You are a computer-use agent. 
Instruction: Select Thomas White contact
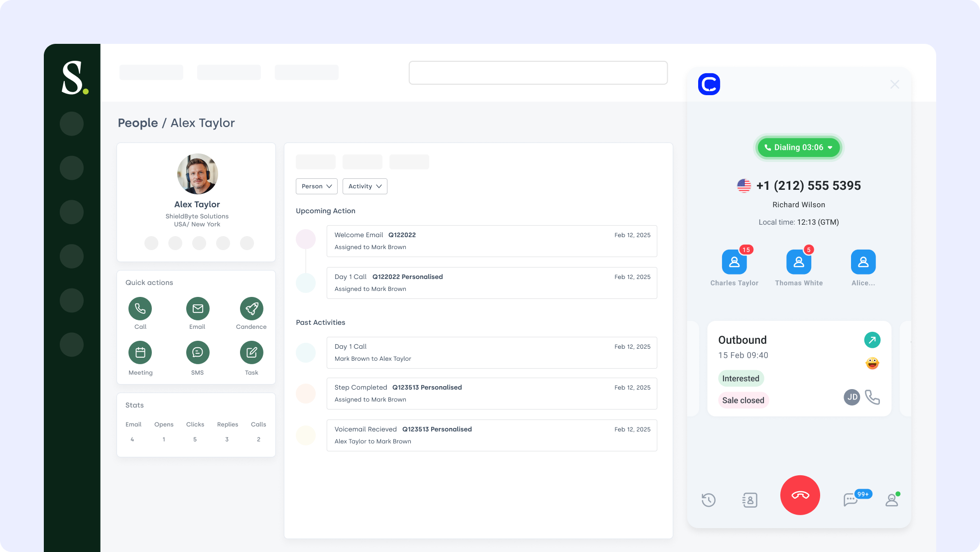click(x=798, y=262)
